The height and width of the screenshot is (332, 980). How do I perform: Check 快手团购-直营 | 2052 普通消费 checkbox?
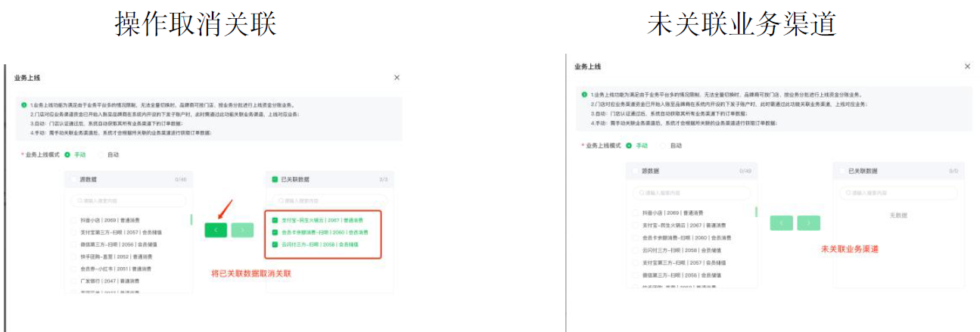[74, 256]
